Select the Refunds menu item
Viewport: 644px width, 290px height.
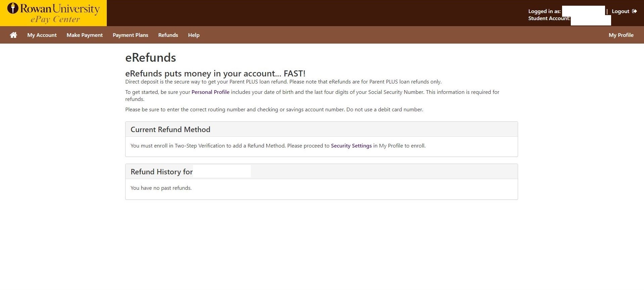(168, 35)
